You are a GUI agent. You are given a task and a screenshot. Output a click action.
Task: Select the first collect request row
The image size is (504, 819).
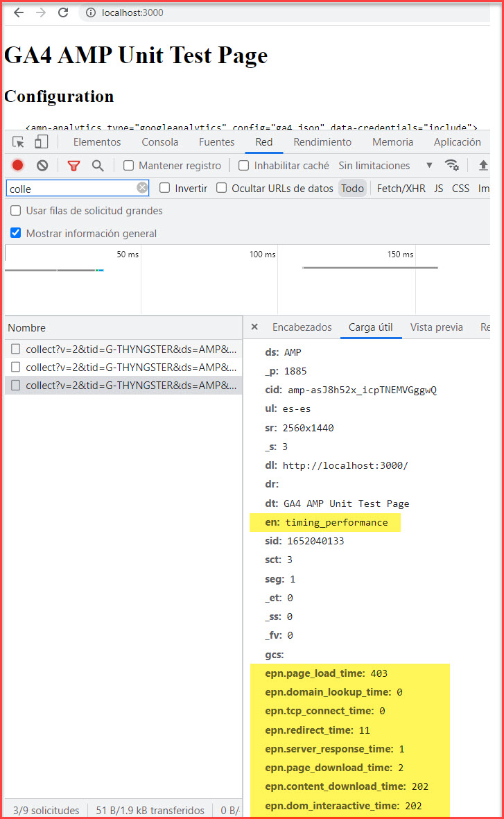(x=130, y=349)
